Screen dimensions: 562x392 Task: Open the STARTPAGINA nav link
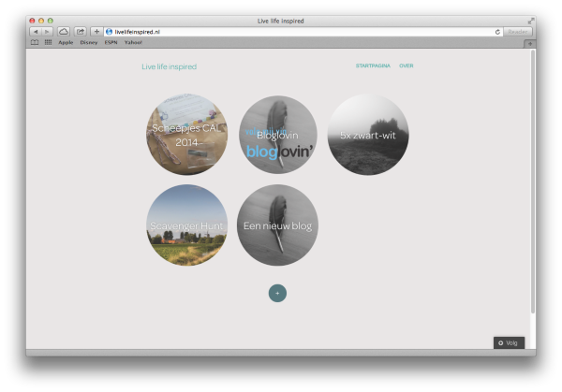[373, 65]
